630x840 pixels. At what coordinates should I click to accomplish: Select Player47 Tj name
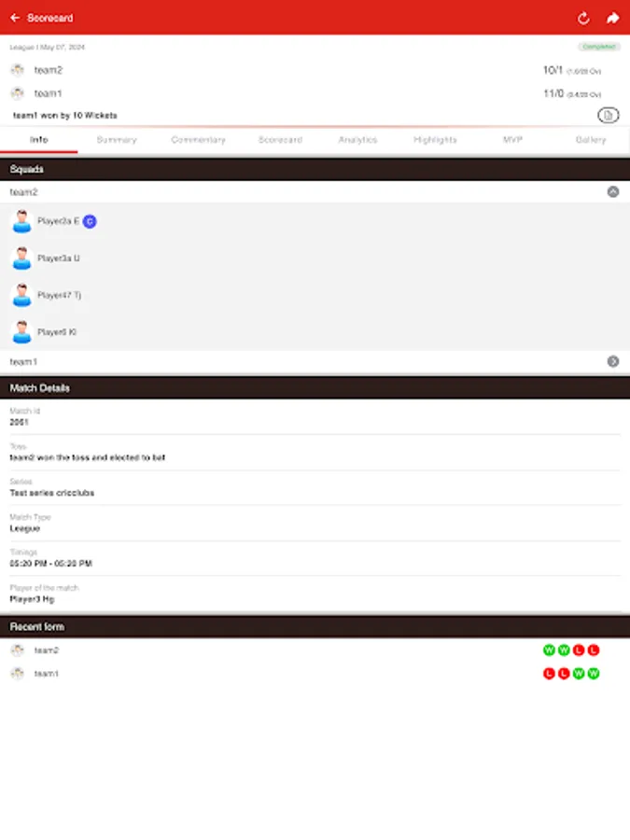59,295
